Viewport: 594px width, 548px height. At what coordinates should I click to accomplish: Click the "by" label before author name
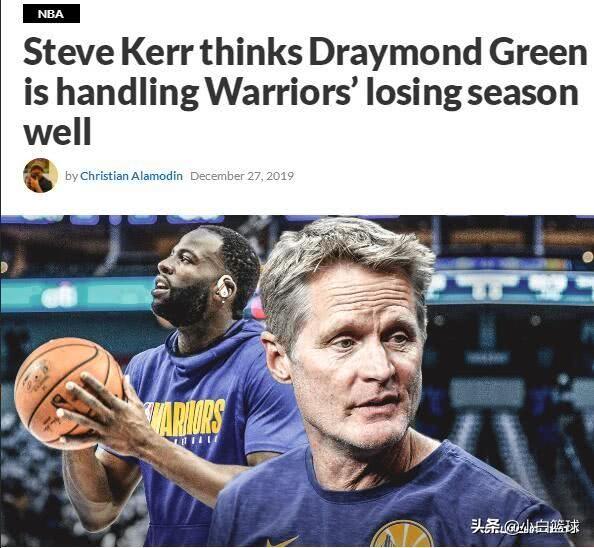[x=71, y=176]
